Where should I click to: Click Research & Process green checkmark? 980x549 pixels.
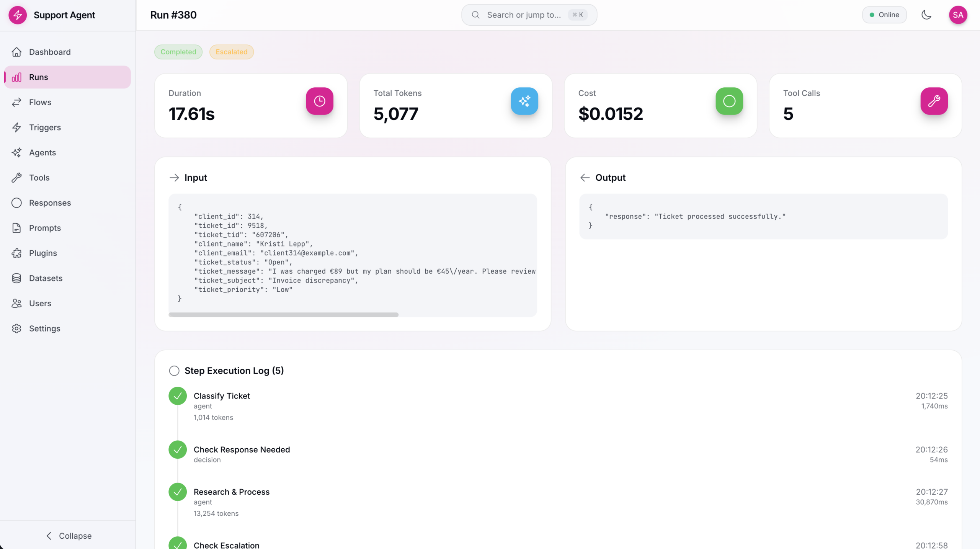178,492
